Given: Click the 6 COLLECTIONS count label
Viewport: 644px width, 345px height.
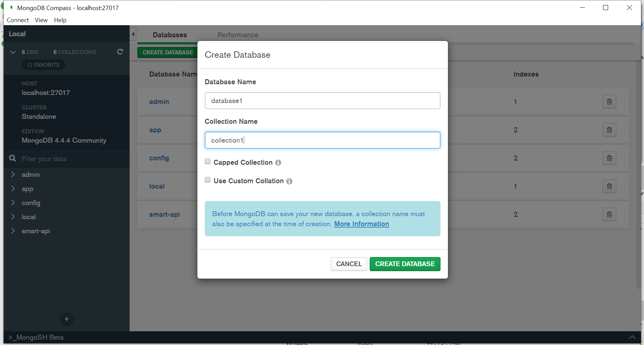Looking at the screenshot, I should click(x=75, y=52).
